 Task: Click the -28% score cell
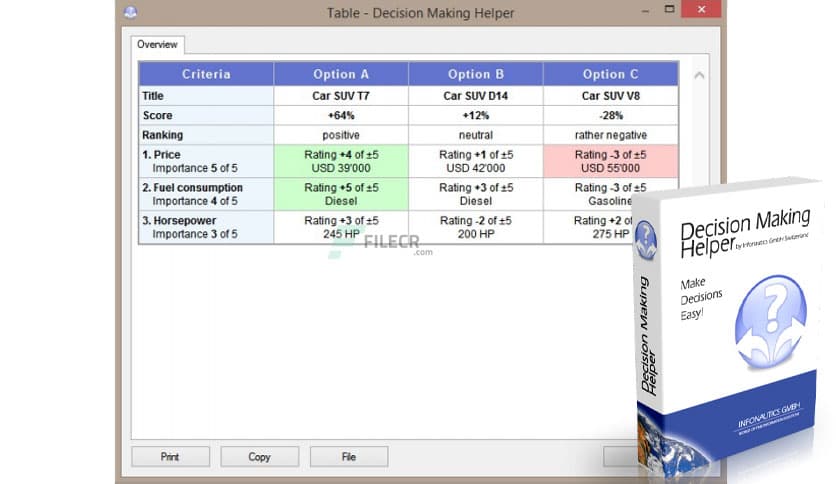click(x=610, y=116)
